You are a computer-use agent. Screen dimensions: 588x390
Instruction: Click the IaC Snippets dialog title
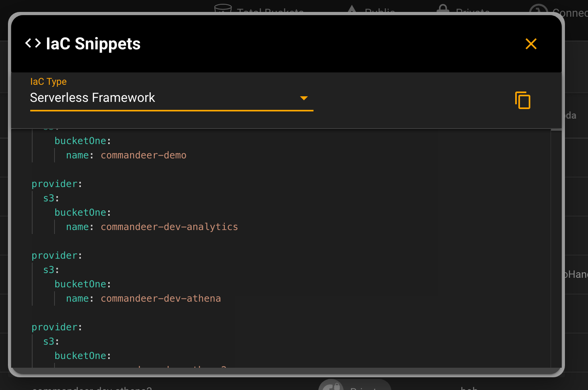coord(93,44)
